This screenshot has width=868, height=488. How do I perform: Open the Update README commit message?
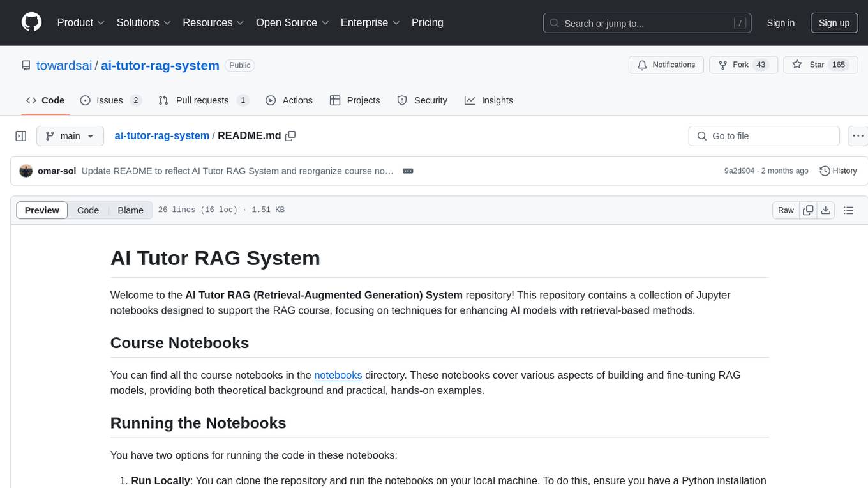click(237, 171)
